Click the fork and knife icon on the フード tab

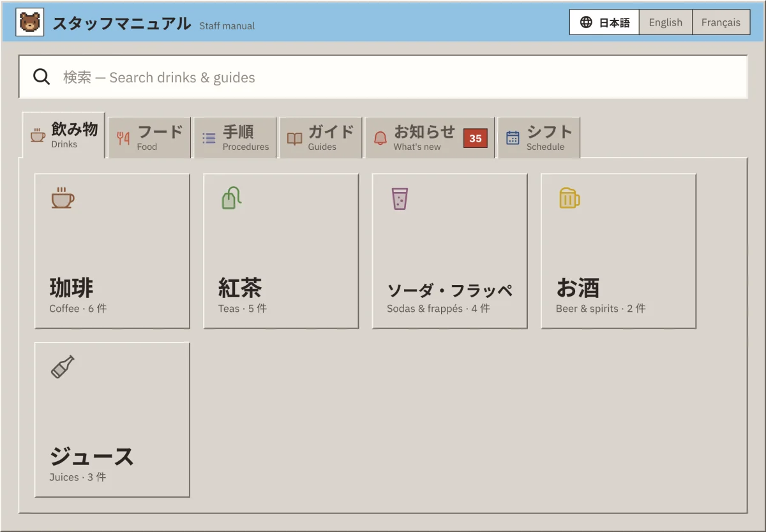pyautogui.click(x=123, y=138)
